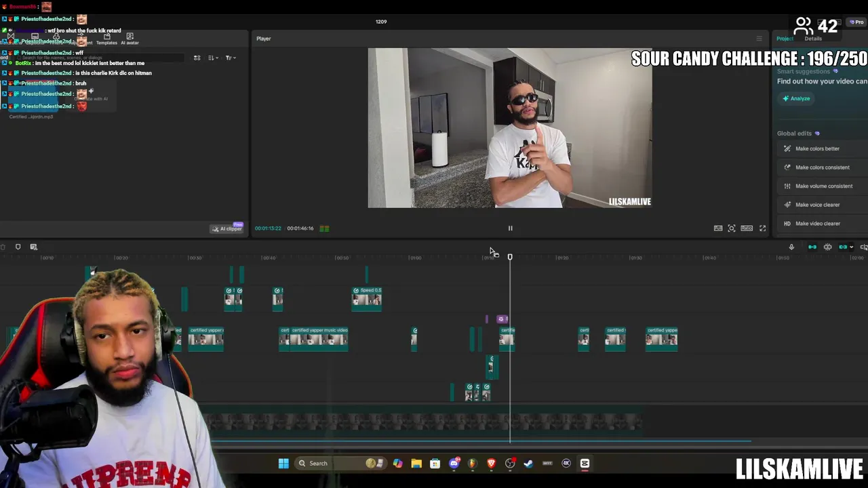Open dropdown arrow next to linkage icon
868x488 pixels.
pos(851,247)
